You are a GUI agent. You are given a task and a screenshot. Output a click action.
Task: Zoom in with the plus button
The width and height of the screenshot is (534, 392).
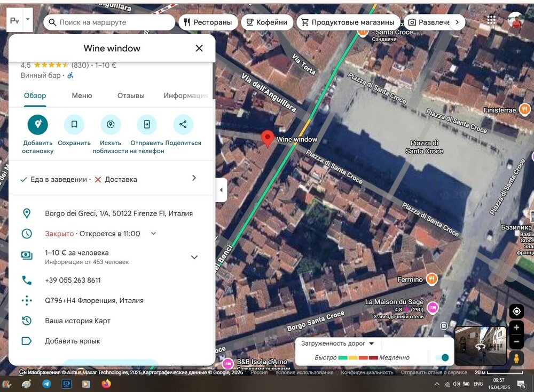(516, 327)
